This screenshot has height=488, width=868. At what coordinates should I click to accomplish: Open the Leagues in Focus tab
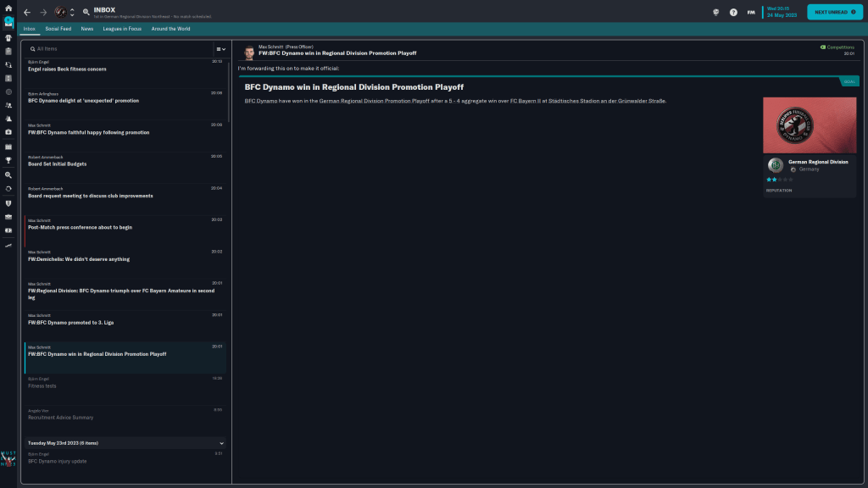(x=122, y=29)
